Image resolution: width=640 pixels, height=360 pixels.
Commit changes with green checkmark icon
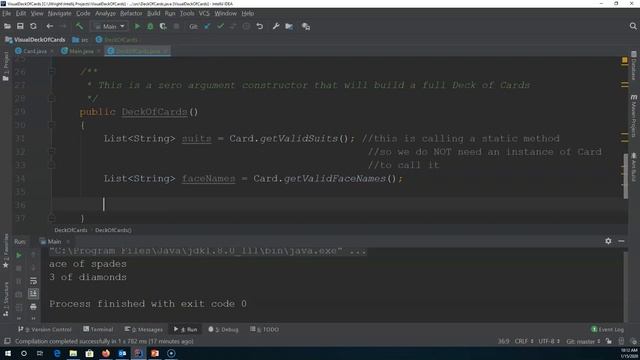pyautogui.click(x=220, y=27)
